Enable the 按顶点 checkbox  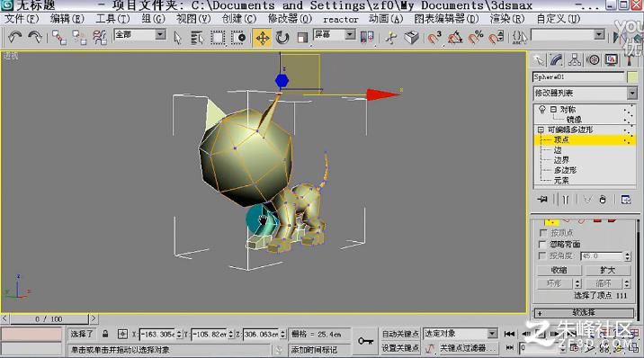coord(543,233)
